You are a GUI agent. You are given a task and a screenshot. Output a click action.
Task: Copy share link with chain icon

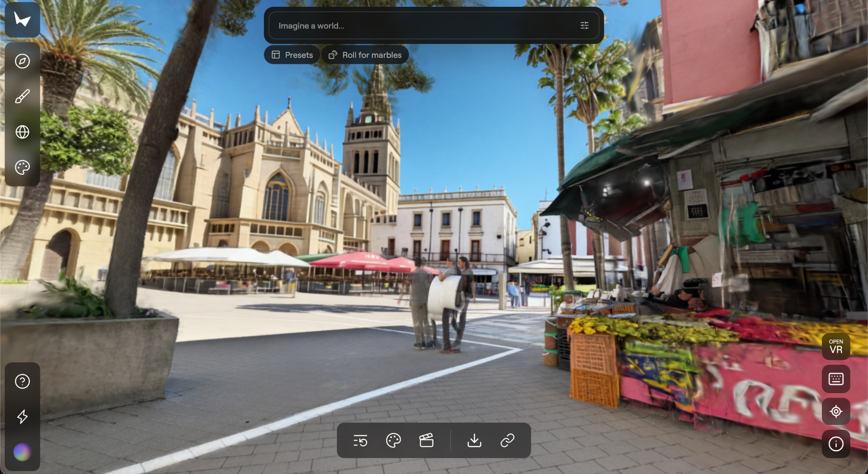(x=508, y=440)
